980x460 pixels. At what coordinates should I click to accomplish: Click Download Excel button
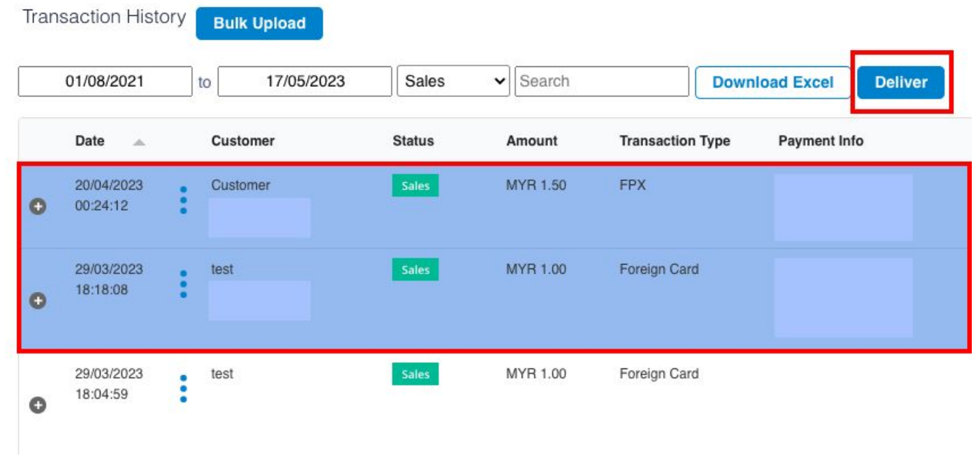point(773,83)
